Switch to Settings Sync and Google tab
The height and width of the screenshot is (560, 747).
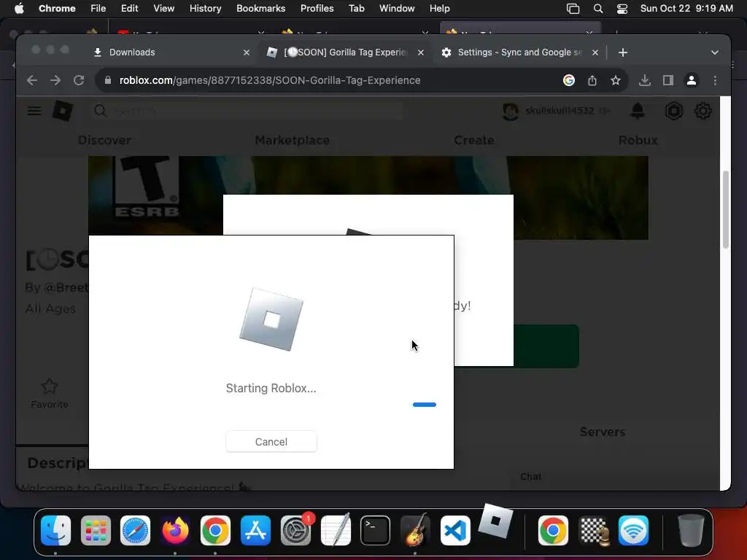click(519, 52)
